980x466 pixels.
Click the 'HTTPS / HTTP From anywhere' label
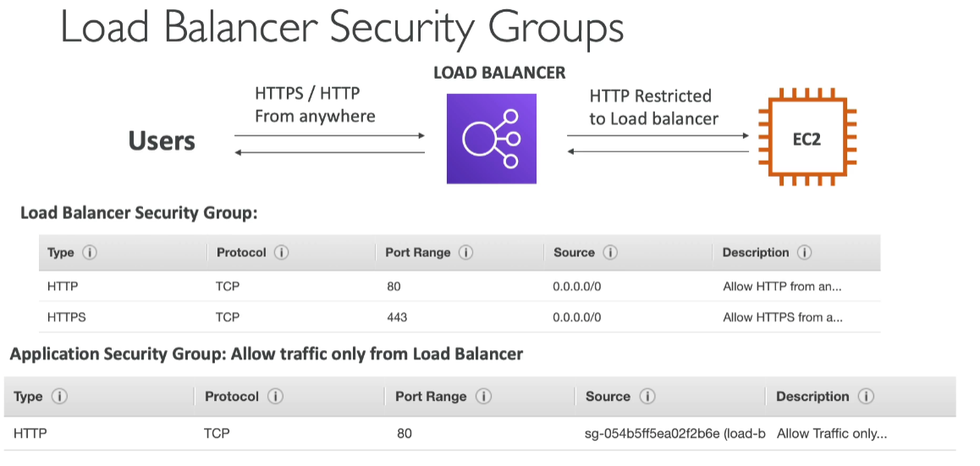(315, 105)
